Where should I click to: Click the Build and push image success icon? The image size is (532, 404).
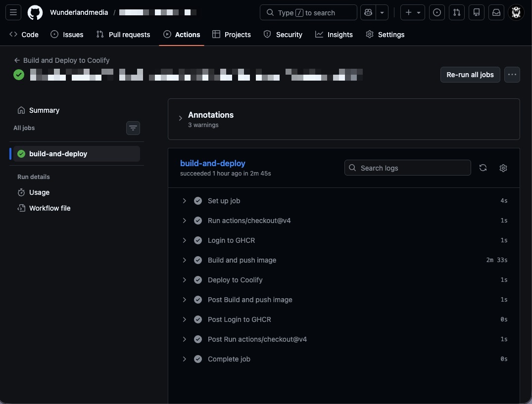point(198,260)
